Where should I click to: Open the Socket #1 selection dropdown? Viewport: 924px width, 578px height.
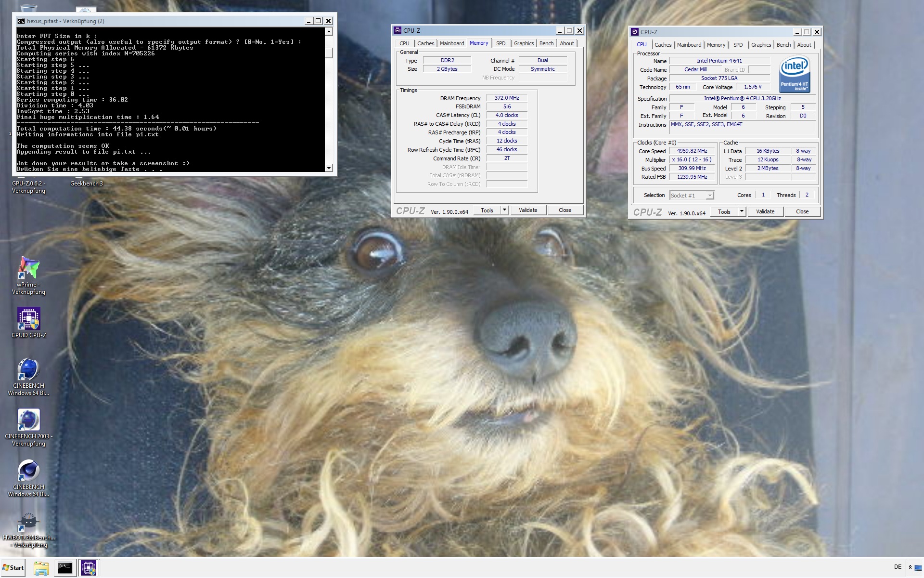point(692,196)
